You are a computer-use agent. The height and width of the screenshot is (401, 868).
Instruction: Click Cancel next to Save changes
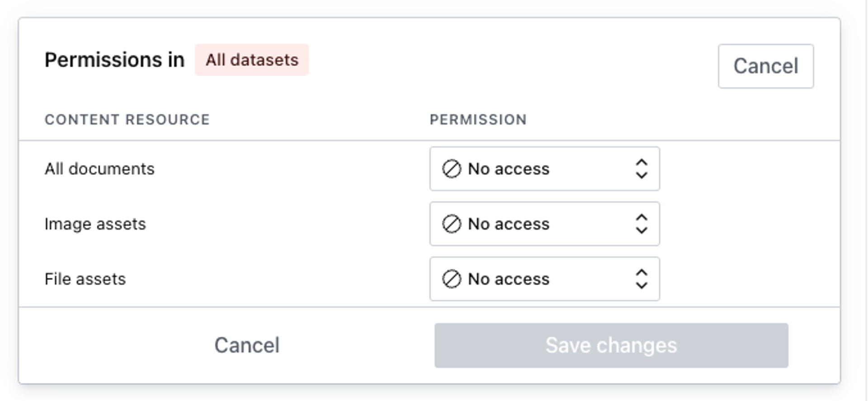247,345
